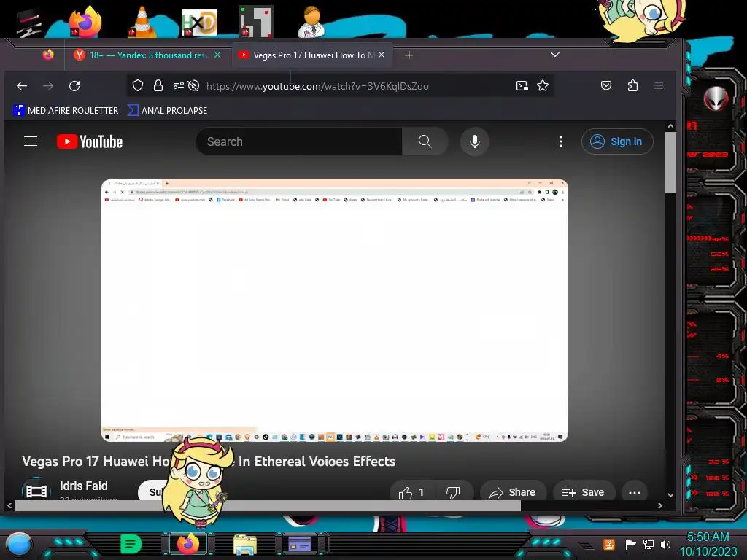Screen dimensions: 747x560
Task: Click scroll-down arrow of vertical scrollbar
Action: click(x=671, y=495)
